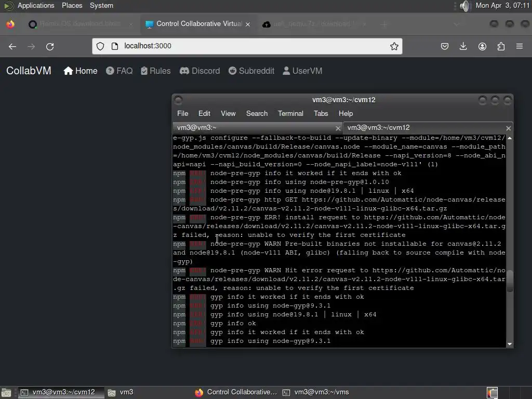532x399 pixels.
Task: Reload the localhost:3000 page
Action: [50, 46]
